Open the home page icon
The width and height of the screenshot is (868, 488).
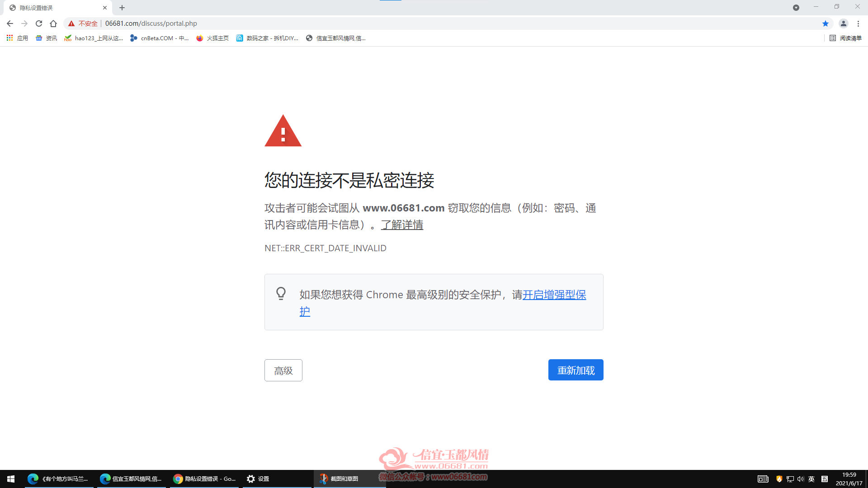click(53, 23)
